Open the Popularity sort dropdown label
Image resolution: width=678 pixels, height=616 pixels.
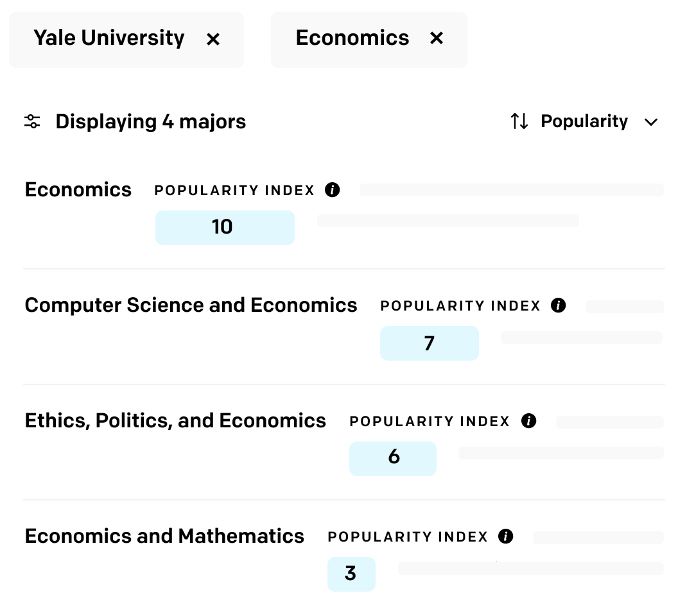(584, 121)
